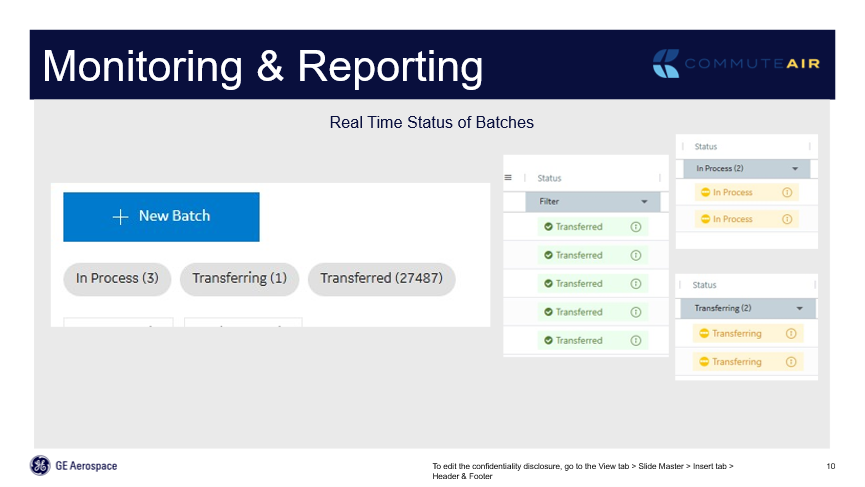This screenshot has width=865, height=487.
Task: Open info icon on first Transferred row
Action: point(636,227)
